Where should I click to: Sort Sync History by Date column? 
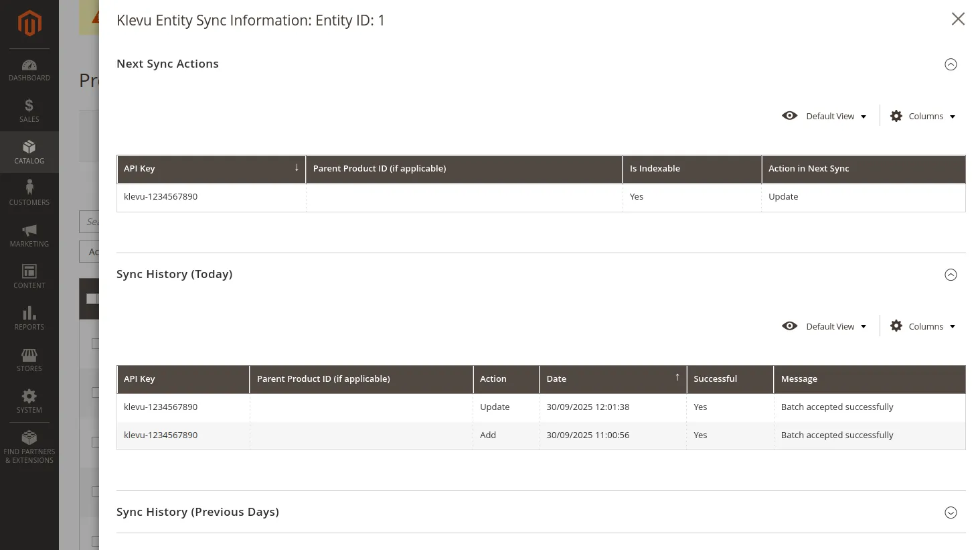click(612, 379)
